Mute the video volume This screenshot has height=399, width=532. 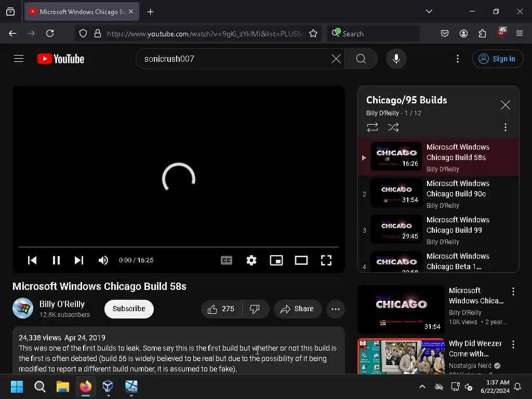click(103, 260)
